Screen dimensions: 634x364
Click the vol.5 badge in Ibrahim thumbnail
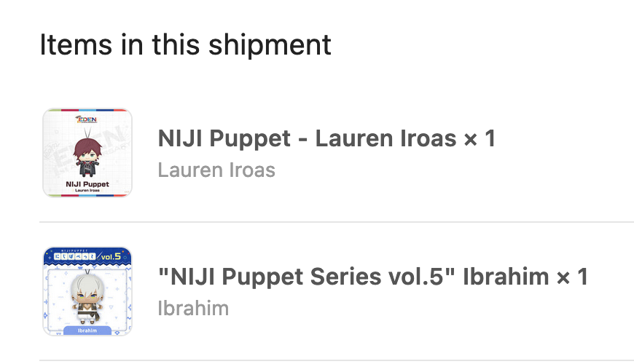point(111,256)
